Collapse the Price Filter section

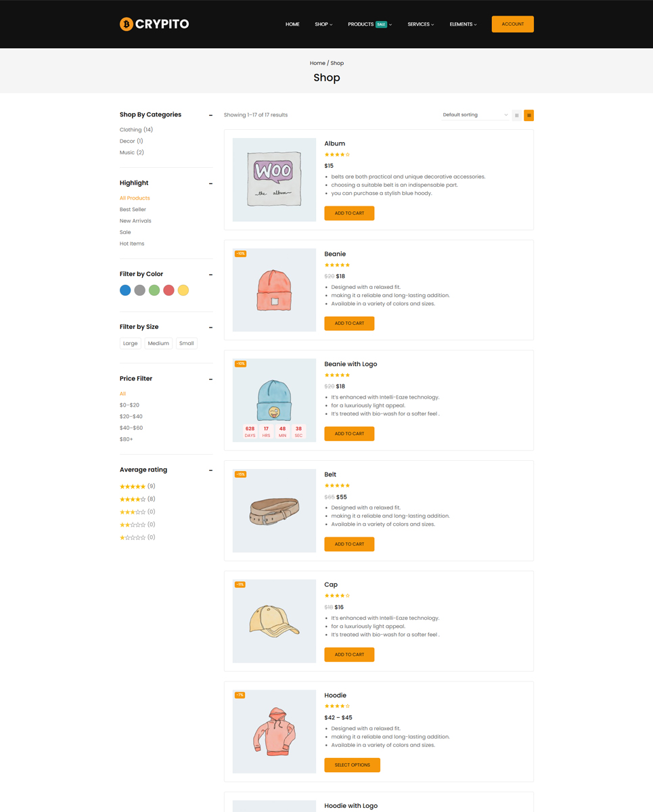pos(210,379)
